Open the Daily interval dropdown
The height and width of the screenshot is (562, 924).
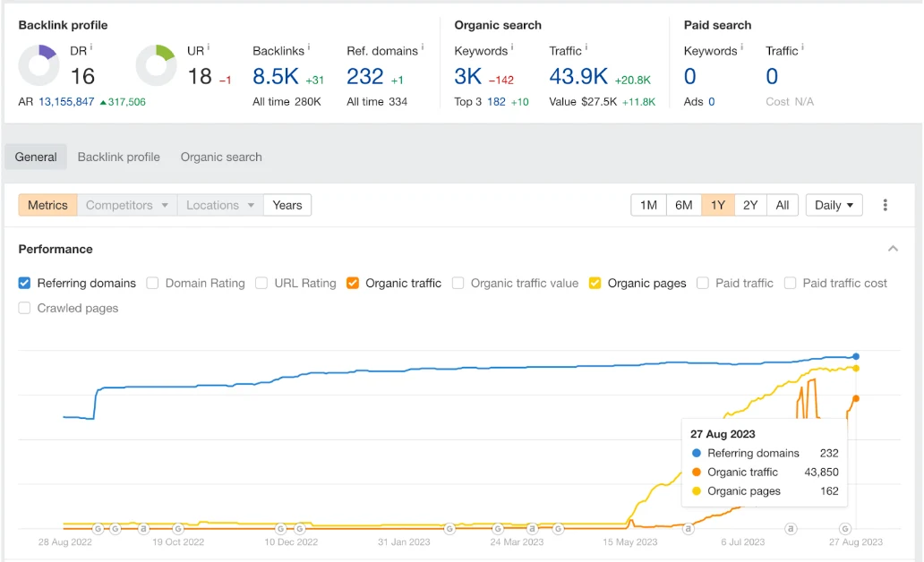834,205
